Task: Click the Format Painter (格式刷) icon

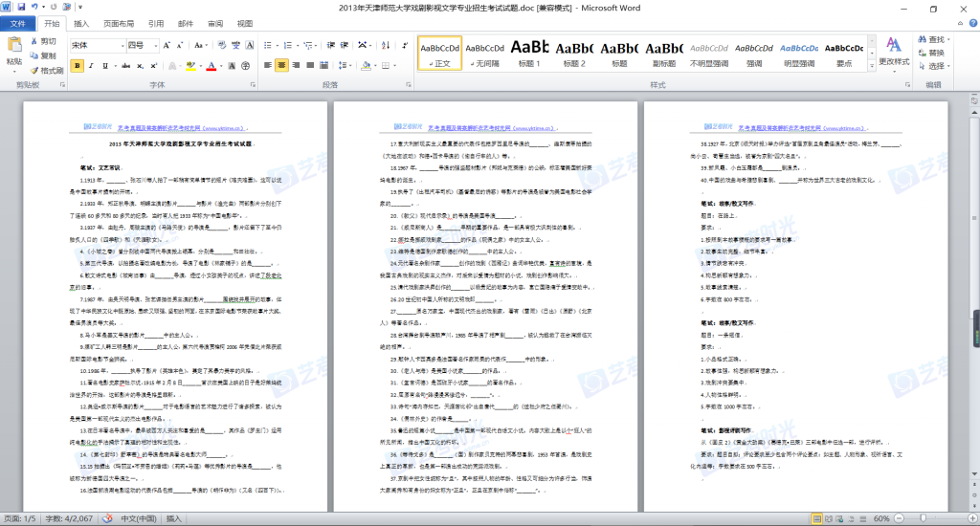Action: click(x=34, y=70)
